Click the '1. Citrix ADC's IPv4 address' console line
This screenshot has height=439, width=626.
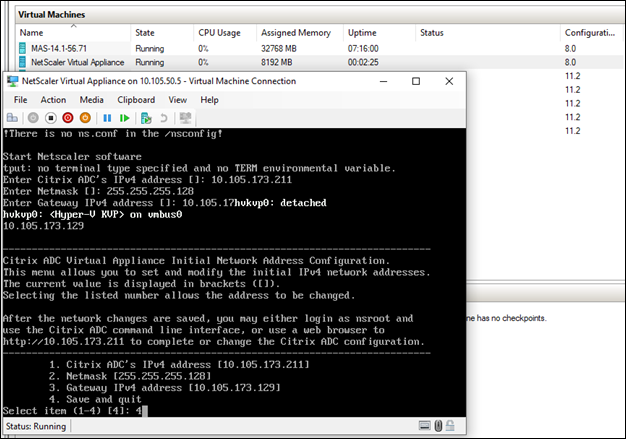pyautogui.click(x=179, y=364)
